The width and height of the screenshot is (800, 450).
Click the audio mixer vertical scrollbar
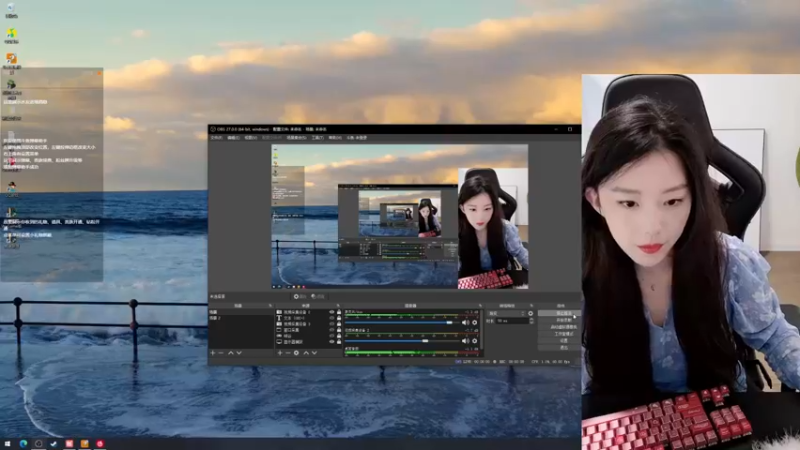pyautogui.click(x=482, y=332)
